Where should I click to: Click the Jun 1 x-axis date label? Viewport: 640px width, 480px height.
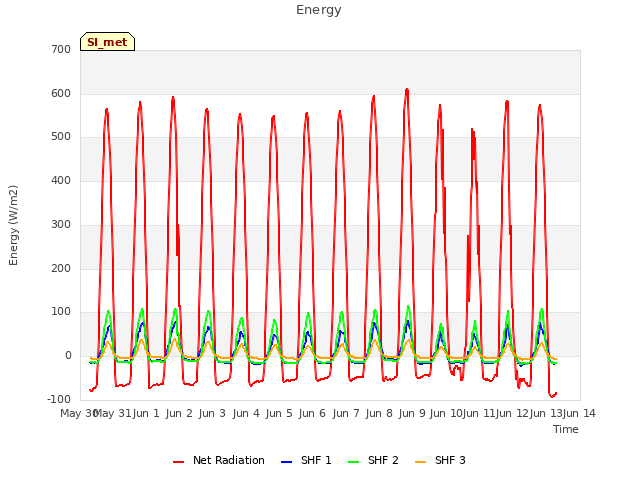[146, 413]
